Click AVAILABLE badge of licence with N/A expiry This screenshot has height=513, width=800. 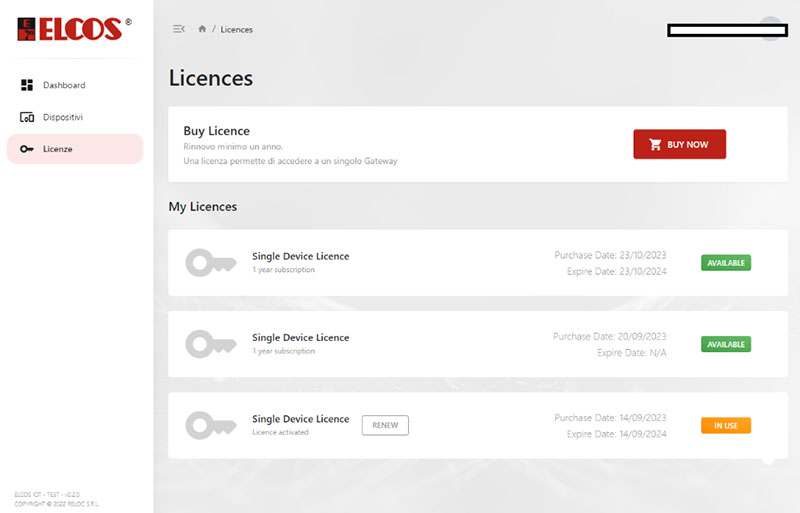click(726, 344)
